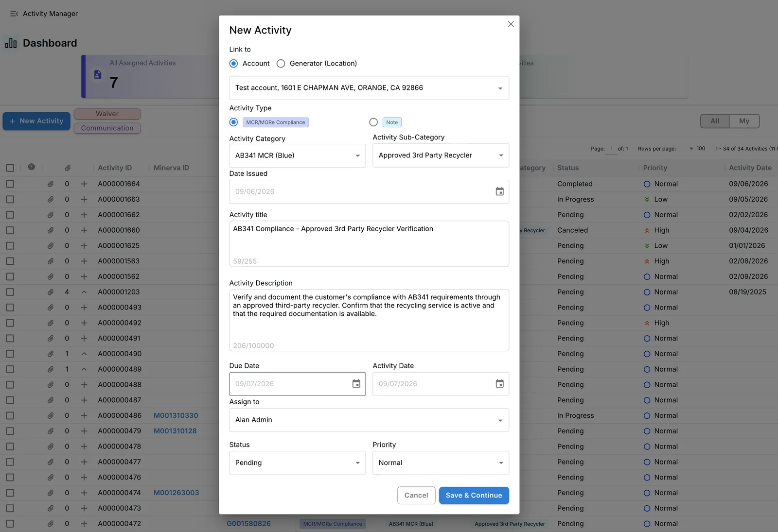Switch to the My activities tab
This screenshot has height=532, width=778.
tap(744, 121)
